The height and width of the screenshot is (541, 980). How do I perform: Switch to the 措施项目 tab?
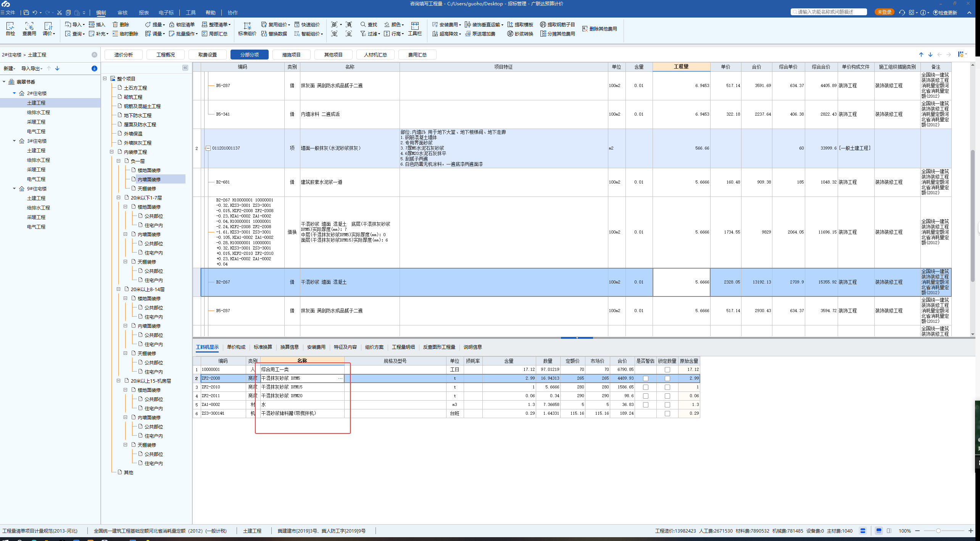[x=291, y=55]
